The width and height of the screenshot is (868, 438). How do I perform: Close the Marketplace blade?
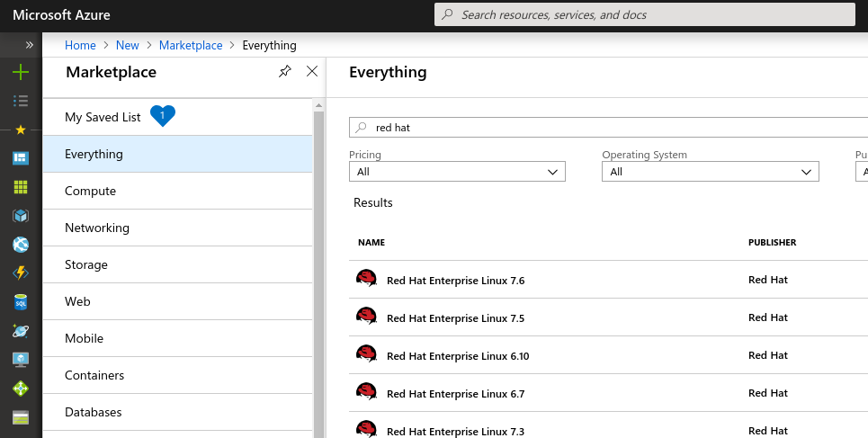pos(312,71)
